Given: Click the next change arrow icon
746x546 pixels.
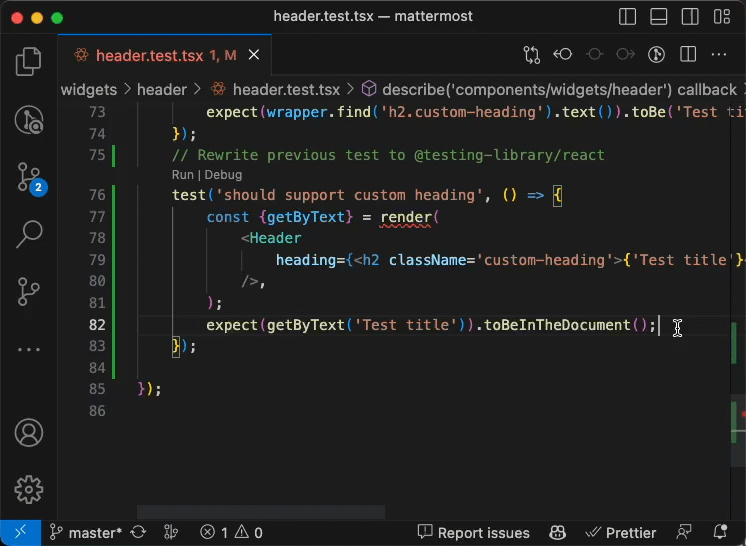Looking at the screenshot, I should pos(625,54).
